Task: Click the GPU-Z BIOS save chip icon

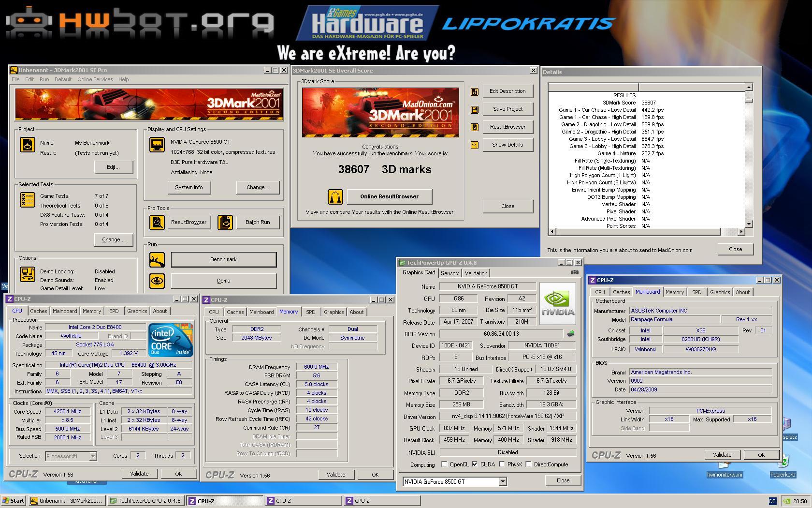Action: pos(571,334)
